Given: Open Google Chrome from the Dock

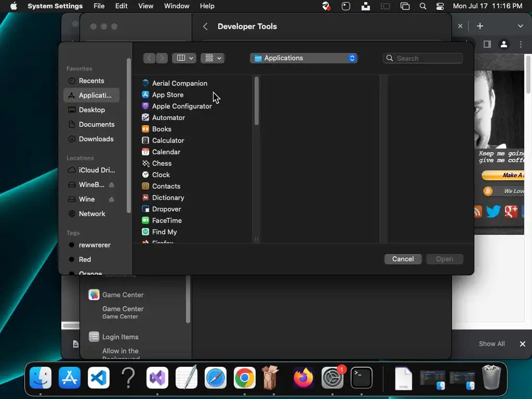Looking at the screenshot, I should pyautogui.click(x=245, y=378).
